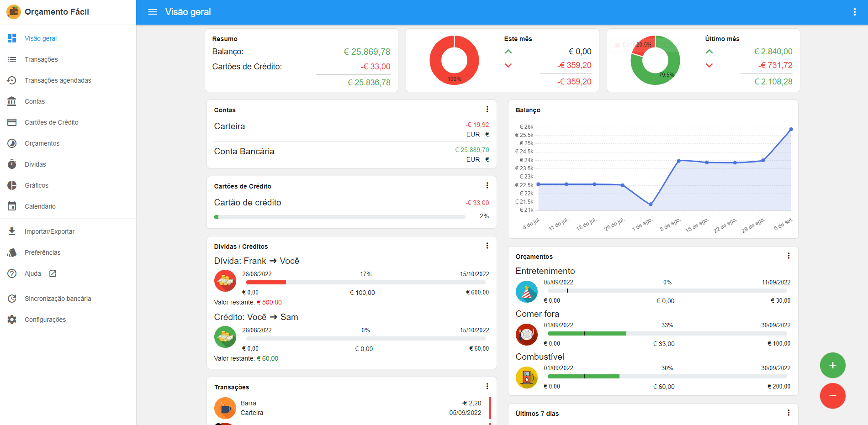Click the Barra transaction coffee icon
Image resolution: width=868 pixels, height=425 pixels.
tap(225, 408)
